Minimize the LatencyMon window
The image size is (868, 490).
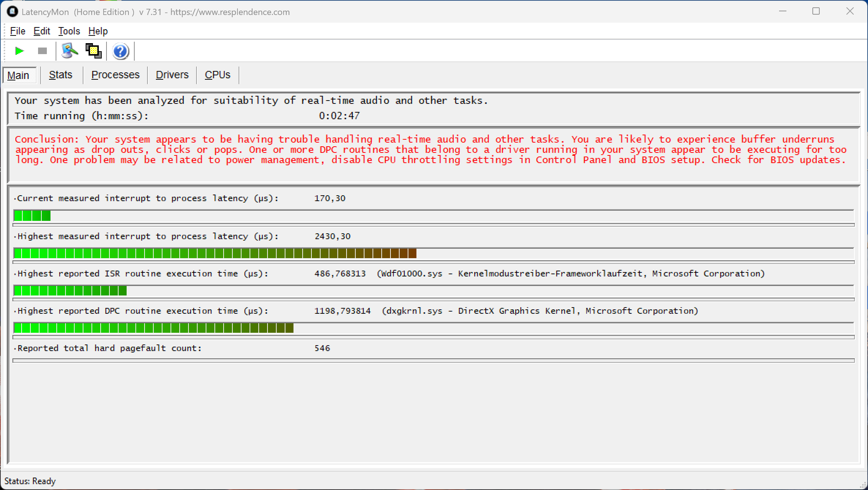(783, 11)
